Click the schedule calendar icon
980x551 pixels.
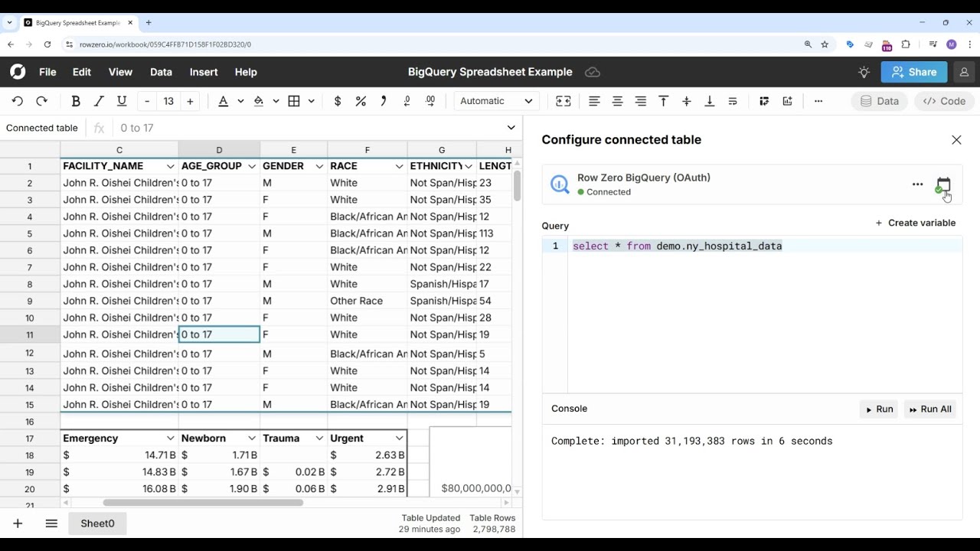[x=943, y=184]
